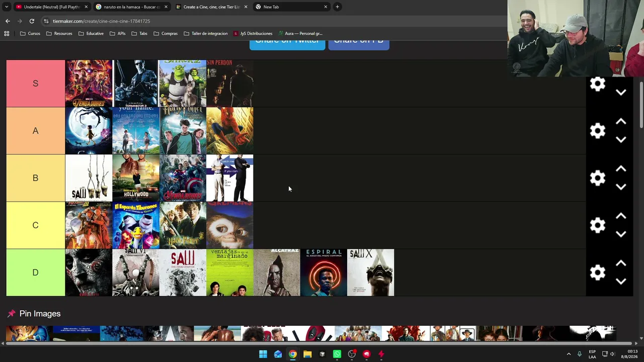The image size is (644, 362).
Task: Open the Compras bookmark folder
Action: point(166,34)
